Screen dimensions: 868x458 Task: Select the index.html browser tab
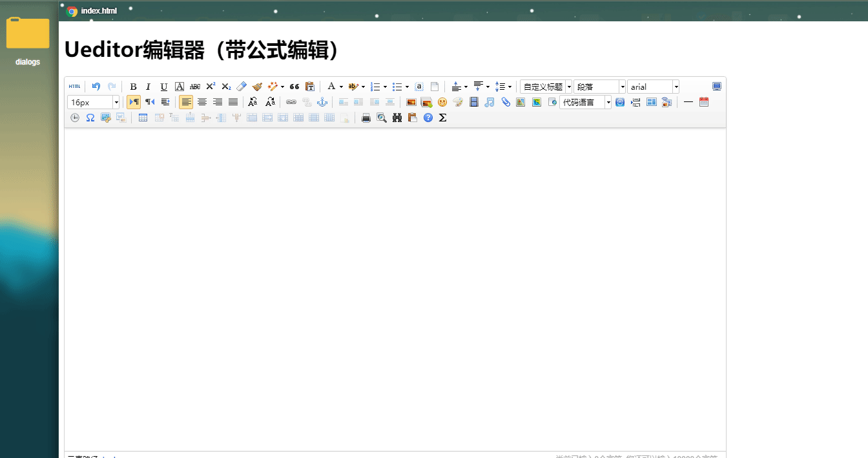click(92, 11)
